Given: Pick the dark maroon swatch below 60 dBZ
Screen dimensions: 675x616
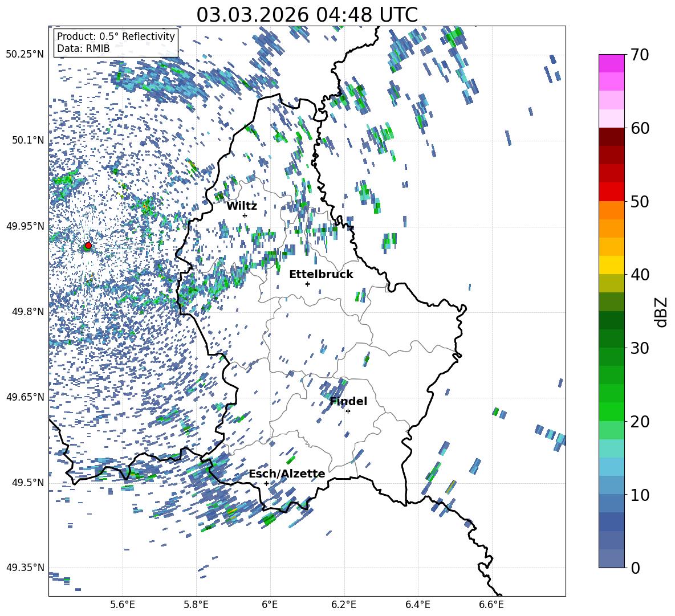Looking at the screenshot, I should point(612,137).
